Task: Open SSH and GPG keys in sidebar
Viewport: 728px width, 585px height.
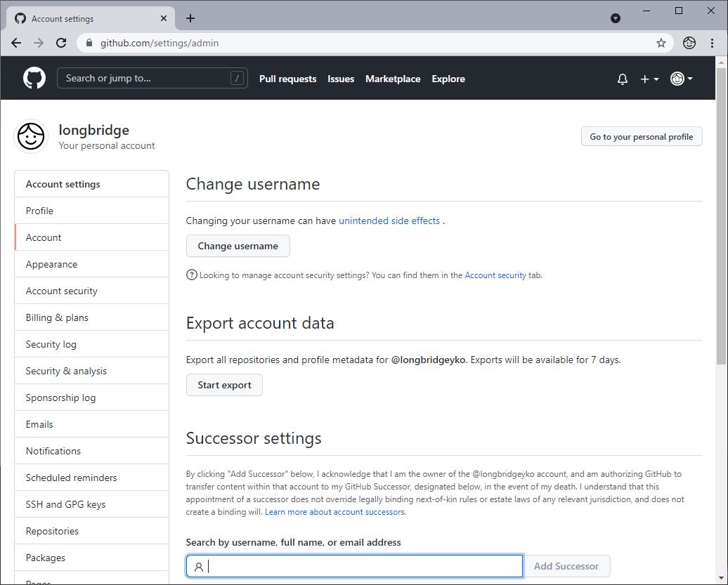Action: point(92,504)
